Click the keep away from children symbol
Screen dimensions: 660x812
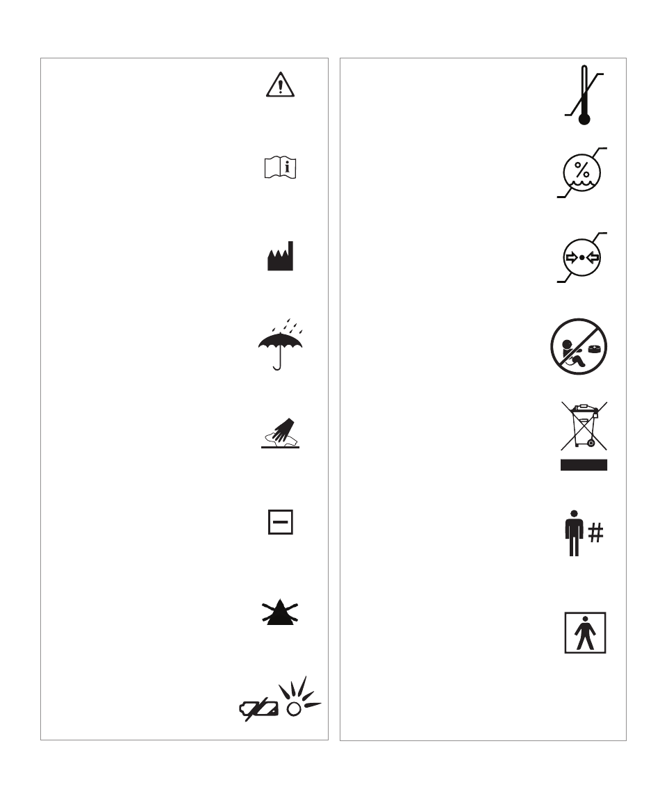pos(579,346)
